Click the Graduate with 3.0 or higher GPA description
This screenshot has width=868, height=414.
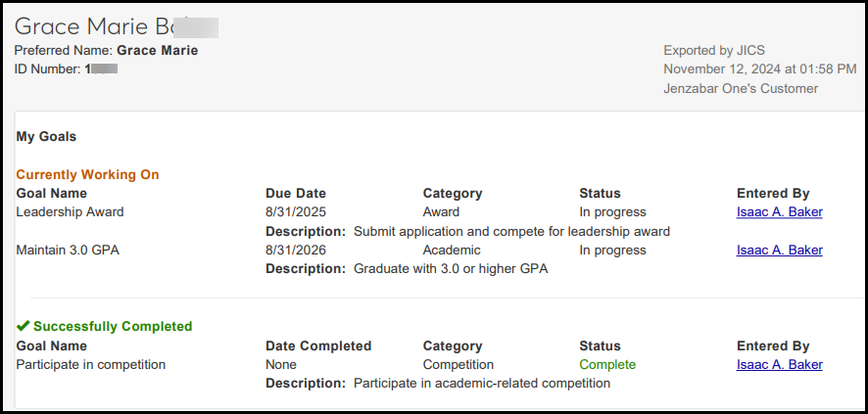click(x=451, y=268)
